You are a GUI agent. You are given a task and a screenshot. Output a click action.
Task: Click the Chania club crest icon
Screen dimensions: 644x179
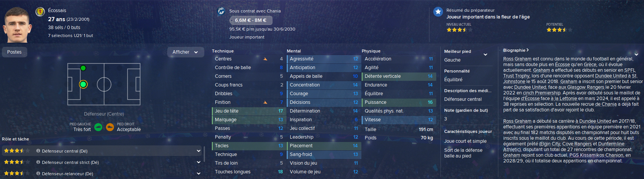click(221, 11)
